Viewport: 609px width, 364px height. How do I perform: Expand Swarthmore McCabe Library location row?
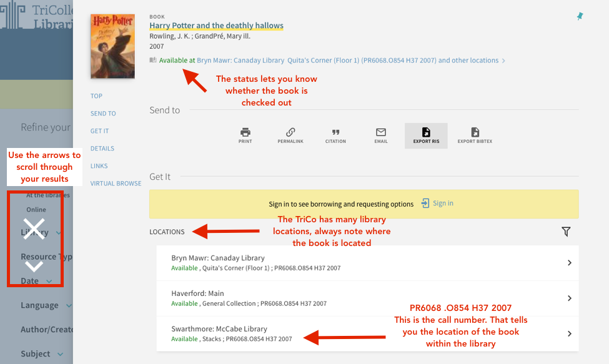367,334
